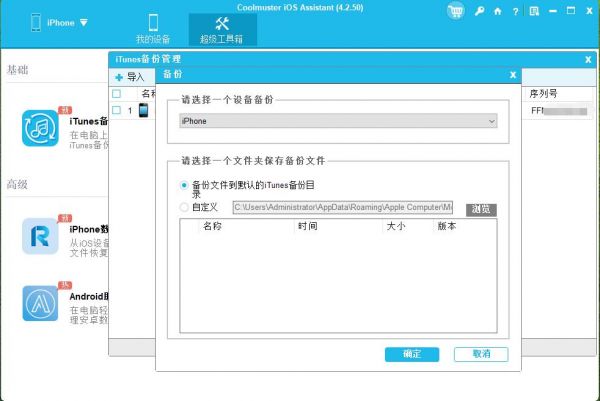Click 版本 column header

(x=447, y=226)
